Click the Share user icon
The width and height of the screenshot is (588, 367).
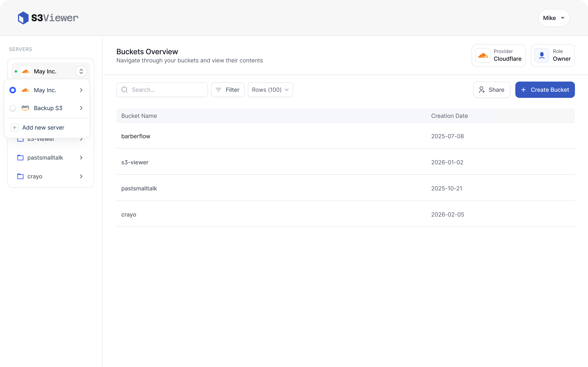[x=482, y=90]
